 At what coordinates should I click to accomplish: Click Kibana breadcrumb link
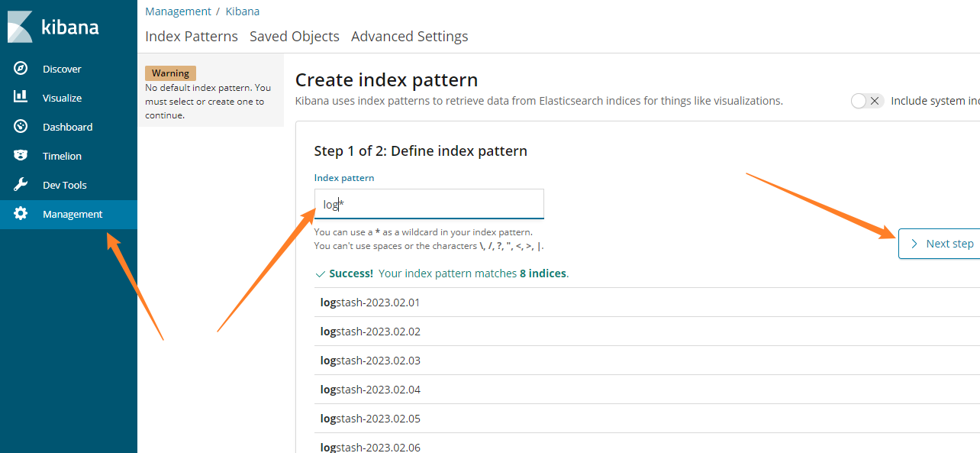(x=242, y=11)
